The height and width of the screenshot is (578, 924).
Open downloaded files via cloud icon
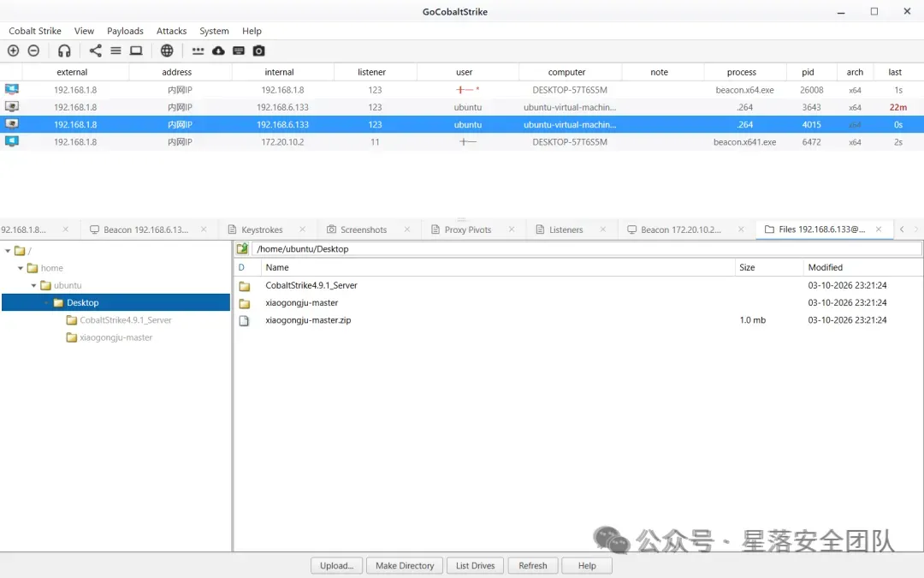[218, 51]
